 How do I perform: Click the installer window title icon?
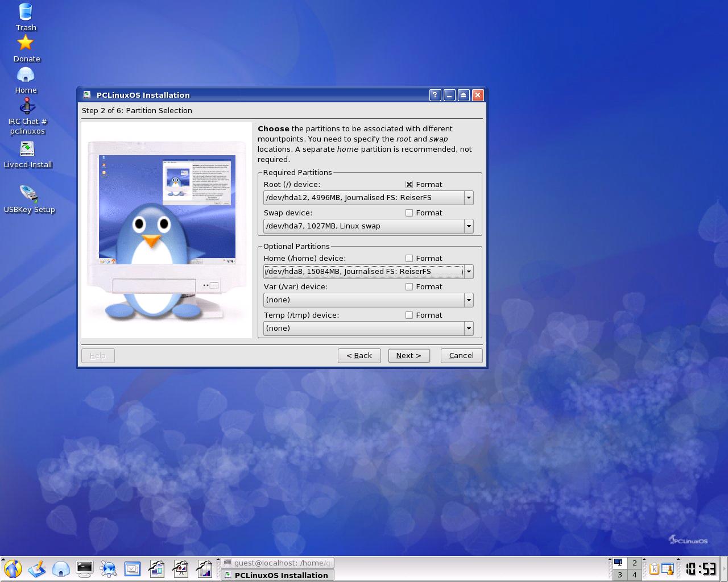click(87, 95)
